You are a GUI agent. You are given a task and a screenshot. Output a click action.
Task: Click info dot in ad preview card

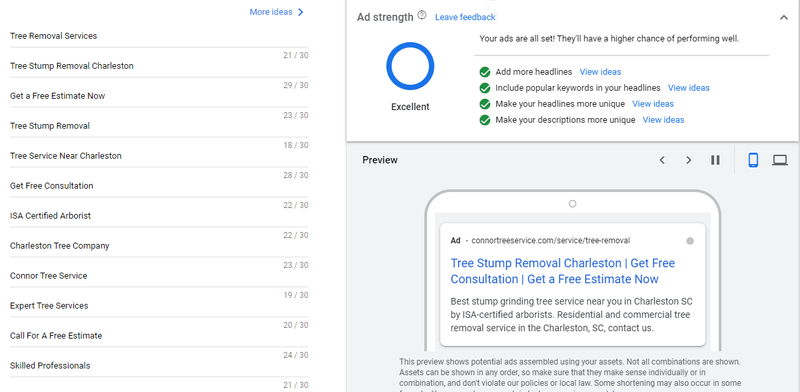[x=690, y=241]
